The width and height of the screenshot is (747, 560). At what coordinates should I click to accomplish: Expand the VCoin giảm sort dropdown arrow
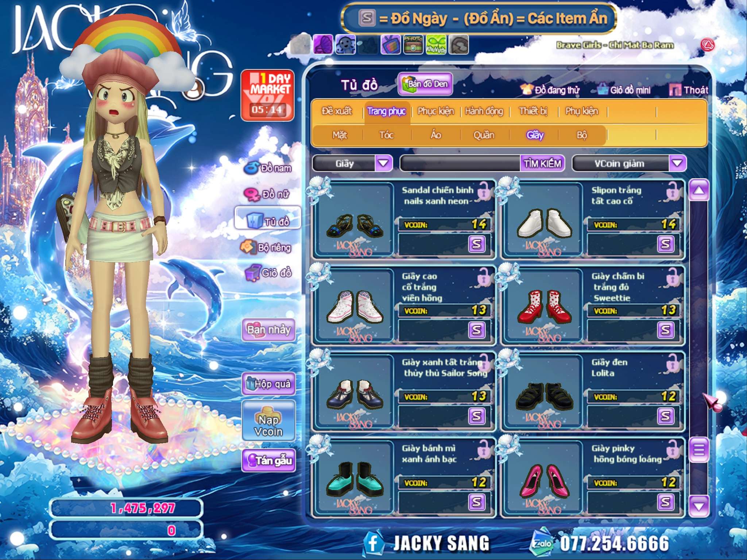(678, 163)
